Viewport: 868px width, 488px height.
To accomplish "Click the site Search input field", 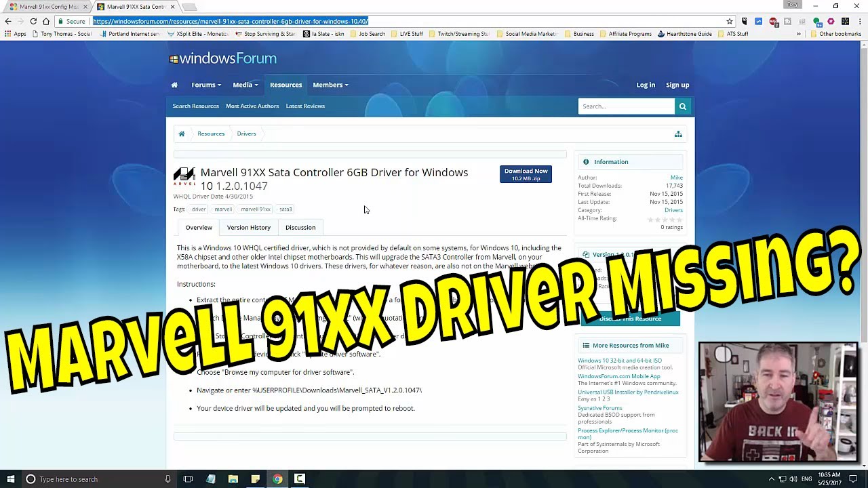I will (627, 106).
